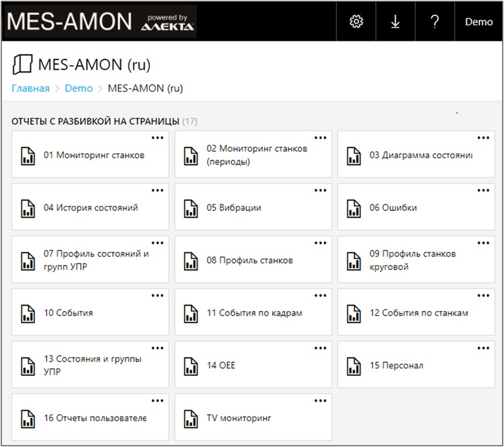Open the ellipsis menu for 11 События по кадрам
The height and width of the screenshot is (447, 504).
[321, 296]
